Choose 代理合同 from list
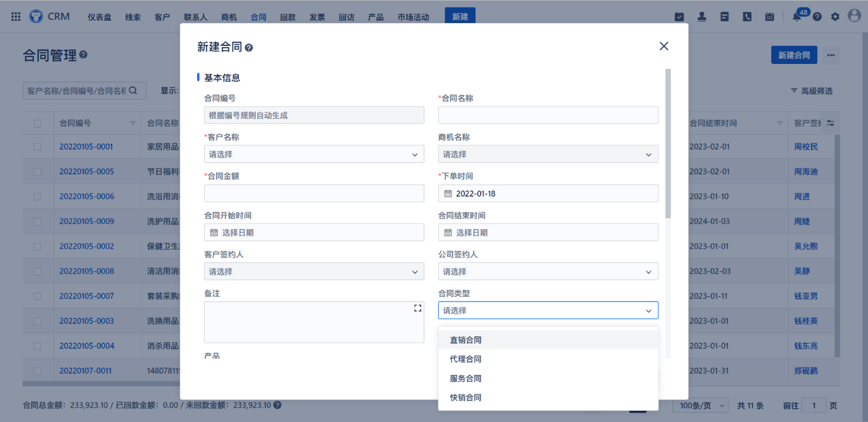The height and width of the screenshot is (422, 868). click(x=548, y=359)
